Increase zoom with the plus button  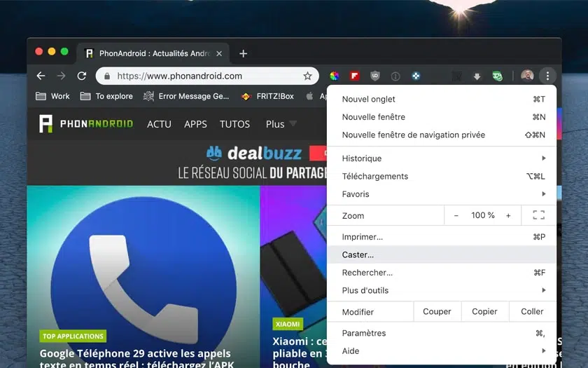coord(508,216)
